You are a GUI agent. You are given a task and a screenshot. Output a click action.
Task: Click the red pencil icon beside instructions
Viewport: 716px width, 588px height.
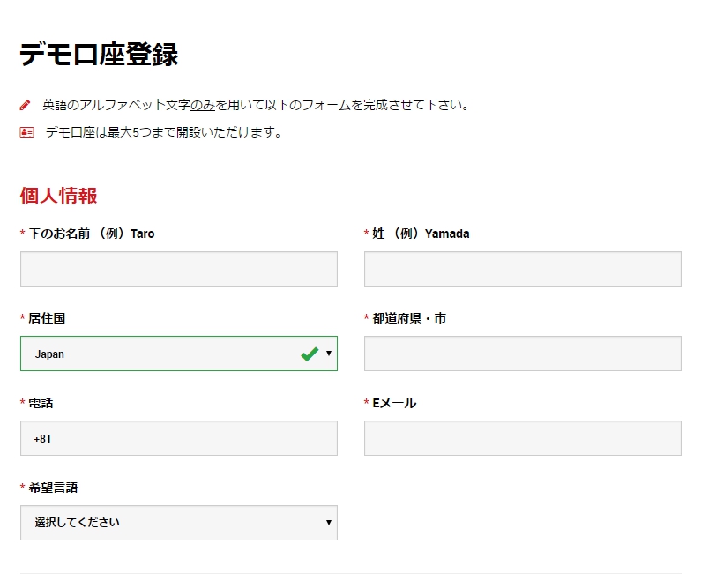(25, 105)
